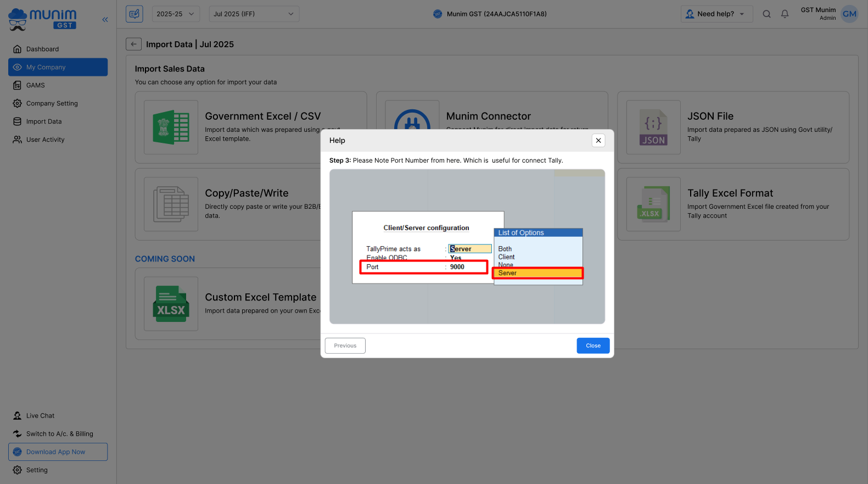Select Company Setting in the sidebar
The width and height of the screenshot is (868, 484).
coord(52,103)
